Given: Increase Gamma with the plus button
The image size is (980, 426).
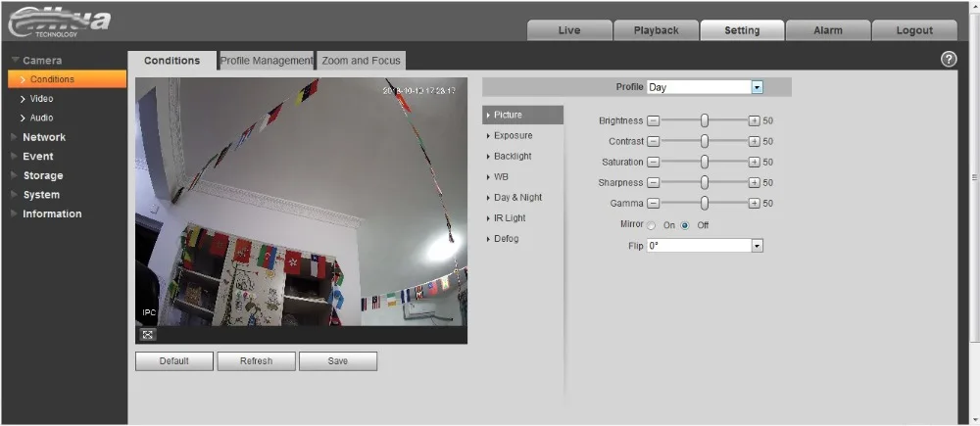Looking at the screenshot, I should (755, 203).
